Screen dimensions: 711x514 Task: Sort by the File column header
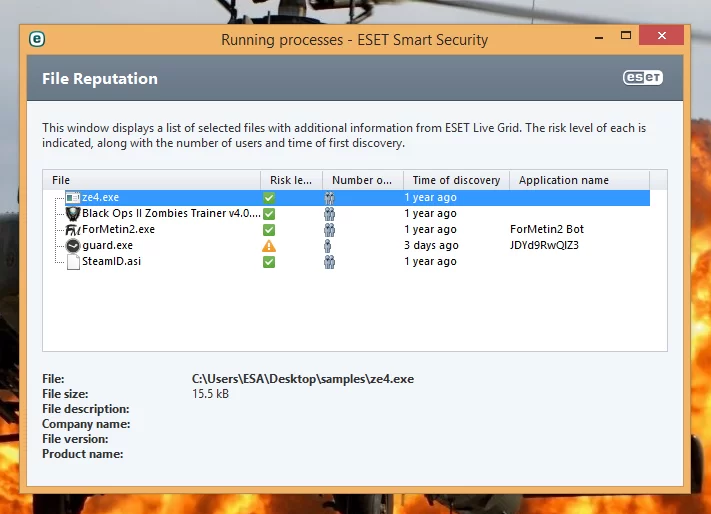[152, 180]
